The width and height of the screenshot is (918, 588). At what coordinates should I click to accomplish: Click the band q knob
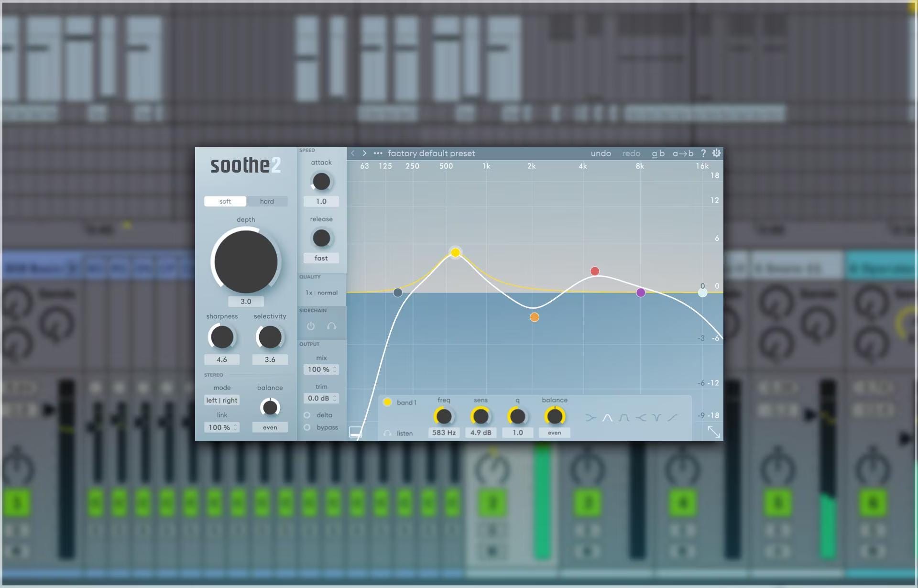coord(517,416)
